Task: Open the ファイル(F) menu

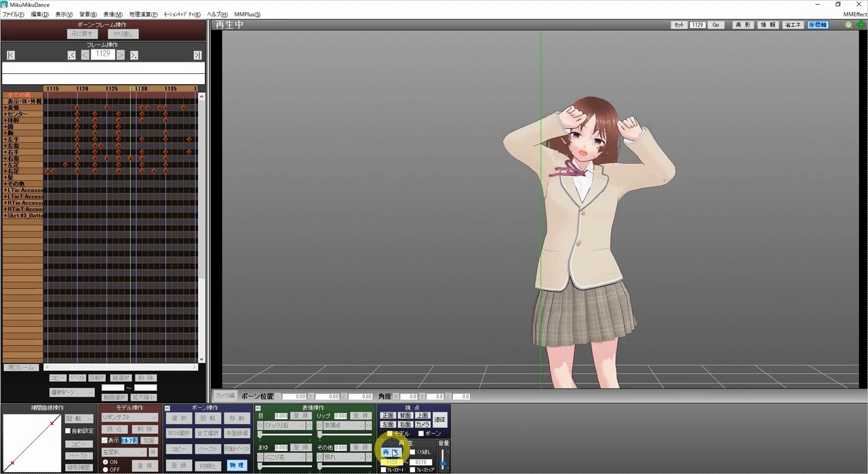Action: click(14, 14)
